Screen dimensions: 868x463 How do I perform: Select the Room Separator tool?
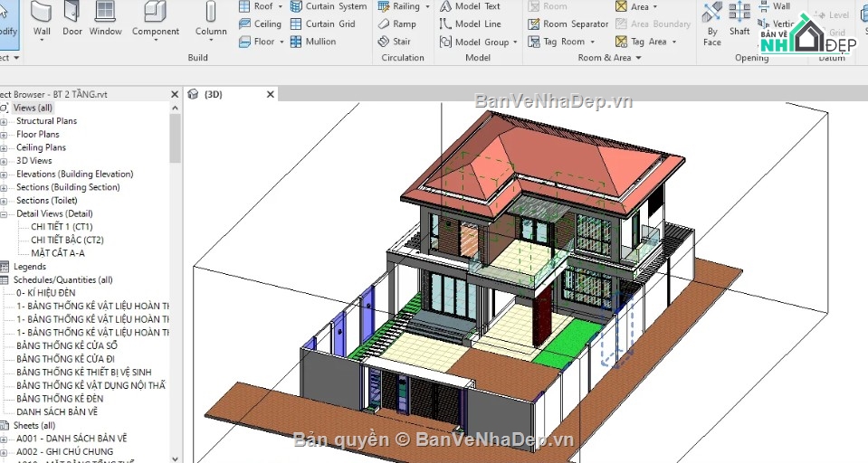[x=568, y=24]
